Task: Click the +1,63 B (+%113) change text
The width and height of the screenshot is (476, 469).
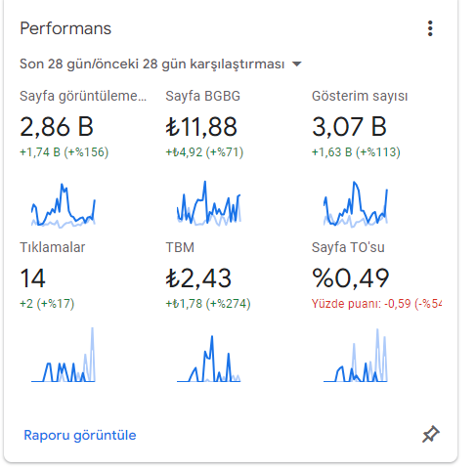Action: [x=356, y=152]
